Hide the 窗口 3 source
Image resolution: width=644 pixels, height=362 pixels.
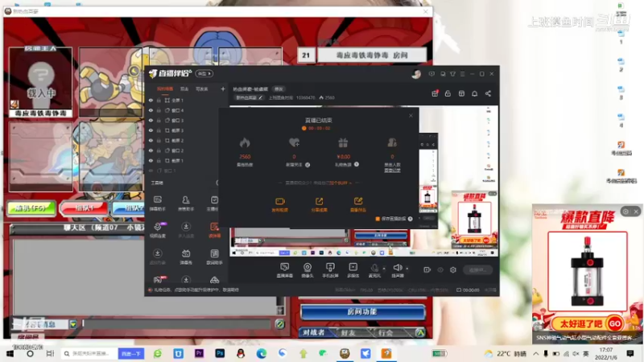(x=151, y=120)
